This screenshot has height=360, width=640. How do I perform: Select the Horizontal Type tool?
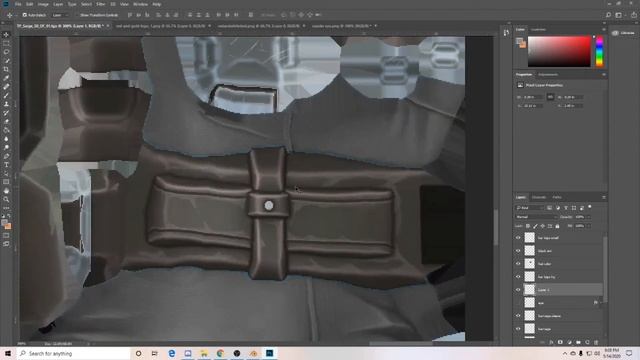click(x=6, y=165)
